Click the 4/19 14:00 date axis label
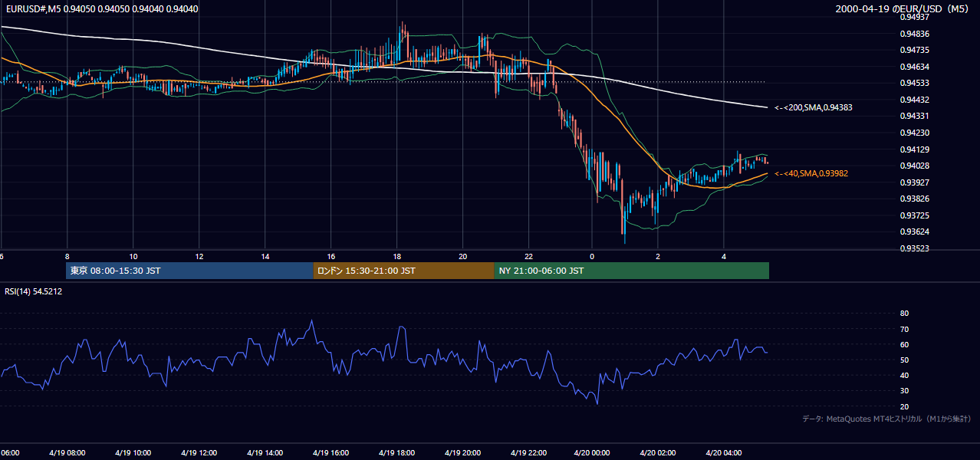The image size is (980, 460). [265, 453]
